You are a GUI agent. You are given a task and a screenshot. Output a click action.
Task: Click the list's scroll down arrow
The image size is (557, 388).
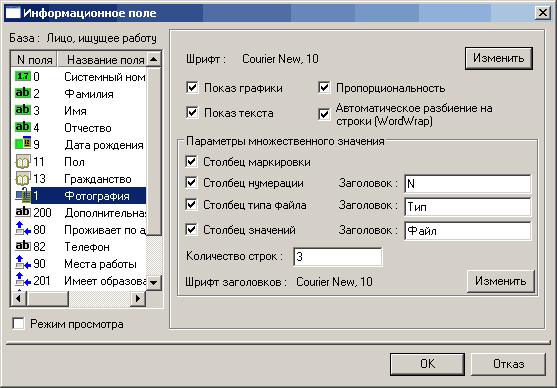coord(154,283)
